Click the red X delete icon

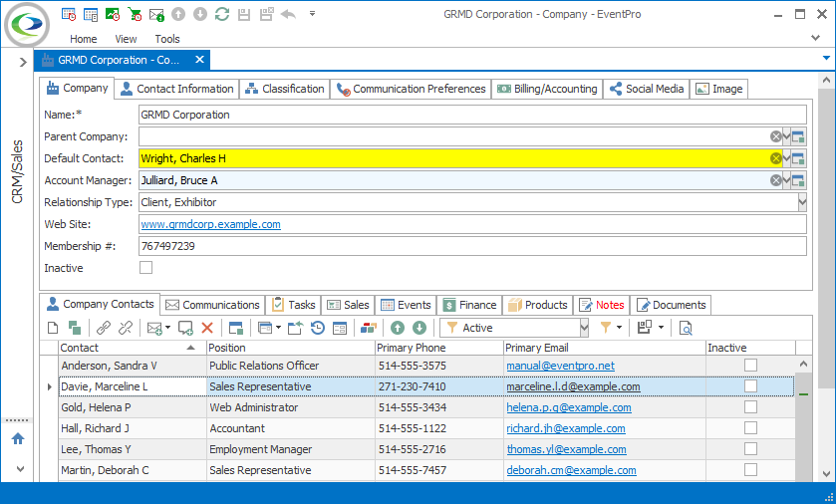(x=207, y=328)
